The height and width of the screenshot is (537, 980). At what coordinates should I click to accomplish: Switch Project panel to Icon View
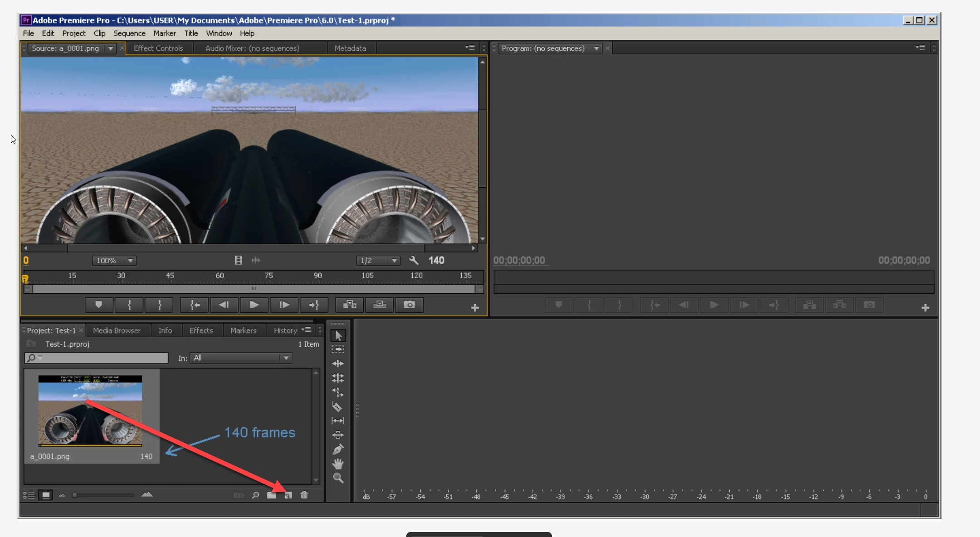(x=46, y=495)
